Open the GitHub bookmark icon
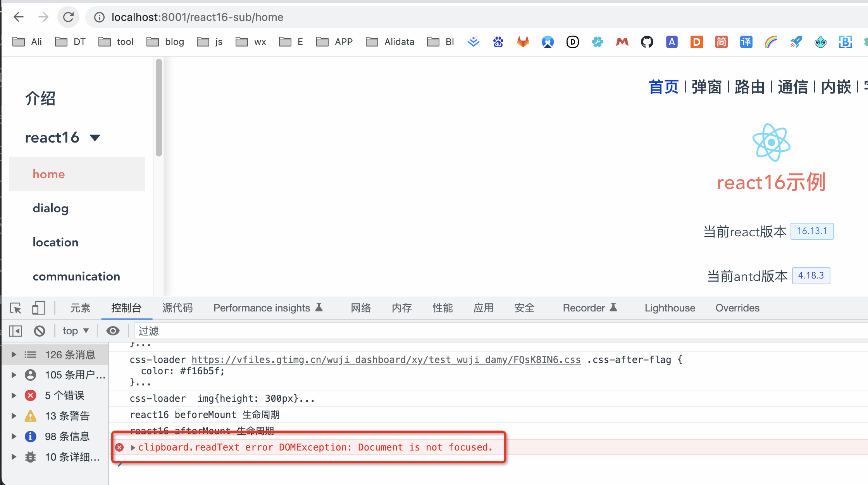The image size is (868, 485). tap(647, 42)
